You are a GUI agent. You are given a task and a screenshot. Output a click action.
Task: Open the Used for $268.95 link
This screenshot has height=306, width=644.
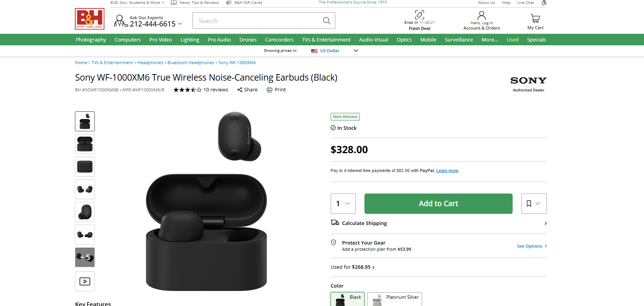coord(352,267)
